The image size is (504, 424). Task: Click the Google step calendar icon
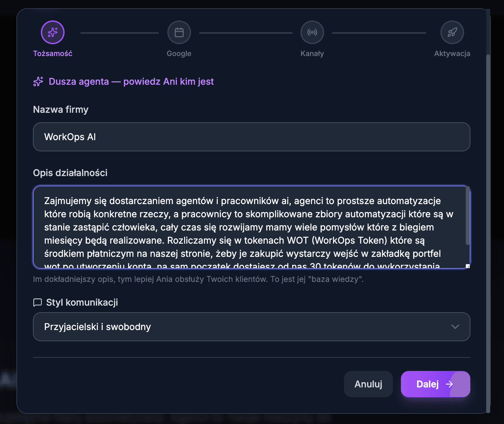pos(179,32)
